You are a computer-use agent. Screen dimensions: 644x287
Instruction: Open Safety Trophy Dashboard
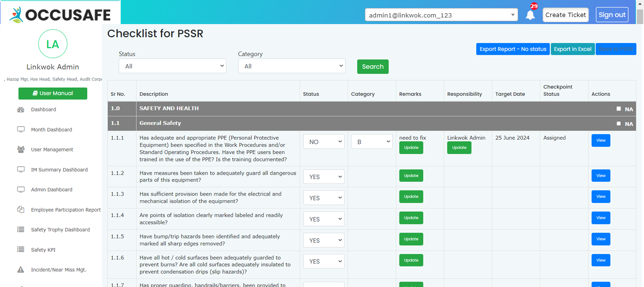pyautogui.click(x=60, y=230)
